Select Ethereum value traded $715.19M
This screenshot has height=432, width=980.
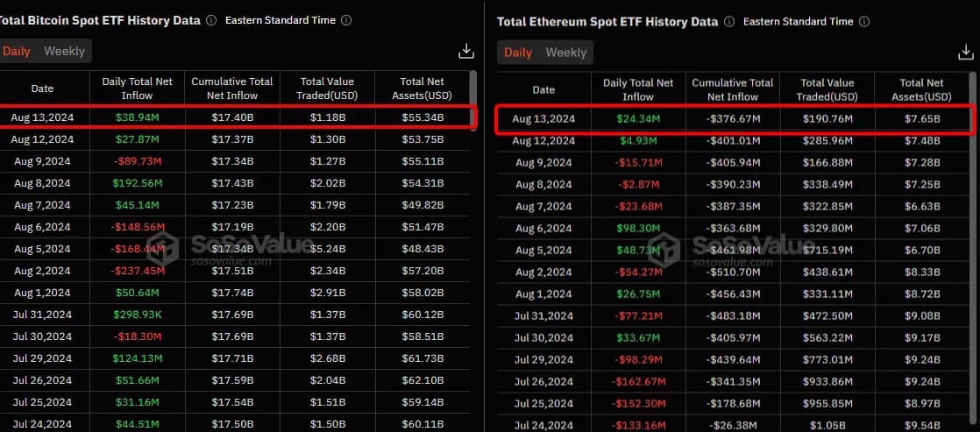(827, 250)
